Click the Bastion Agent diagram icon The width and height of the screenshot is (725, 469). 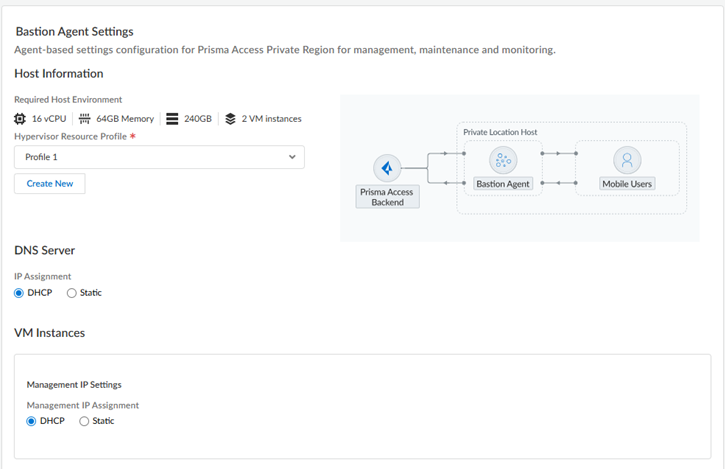pyautogui.click(x=502, y=160)
